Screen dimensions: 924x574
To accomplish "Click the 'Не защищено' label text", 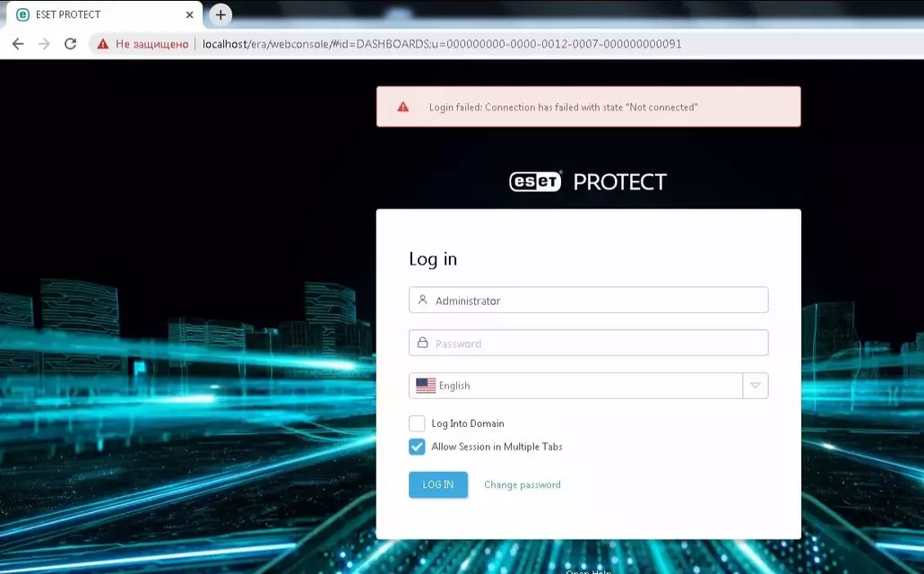I will pyautogui.click(x=152, y=44).
